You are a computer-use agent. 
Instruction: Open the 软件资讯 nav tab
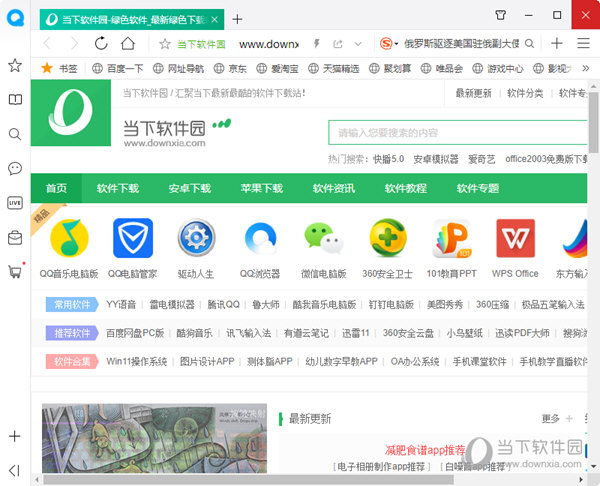[334, 188]
